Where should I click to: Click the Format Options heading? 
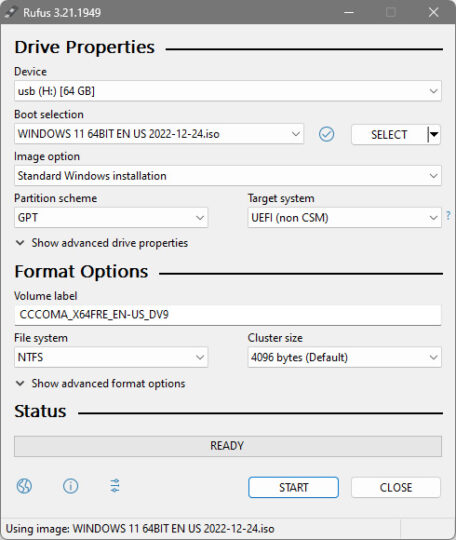pyautogui.click(x=81, y=272)
